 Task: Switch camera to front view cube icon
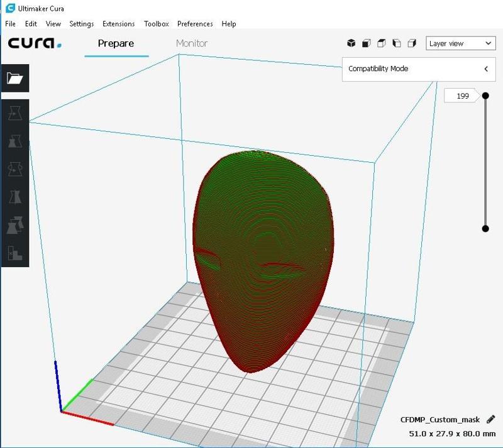pos(367,43)
